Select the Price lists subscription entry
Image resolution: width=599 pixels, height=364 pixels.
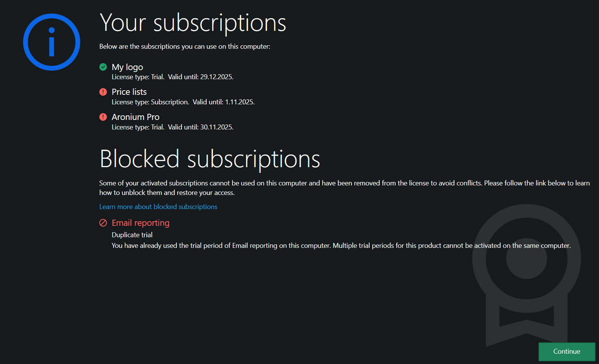[129, 92]
